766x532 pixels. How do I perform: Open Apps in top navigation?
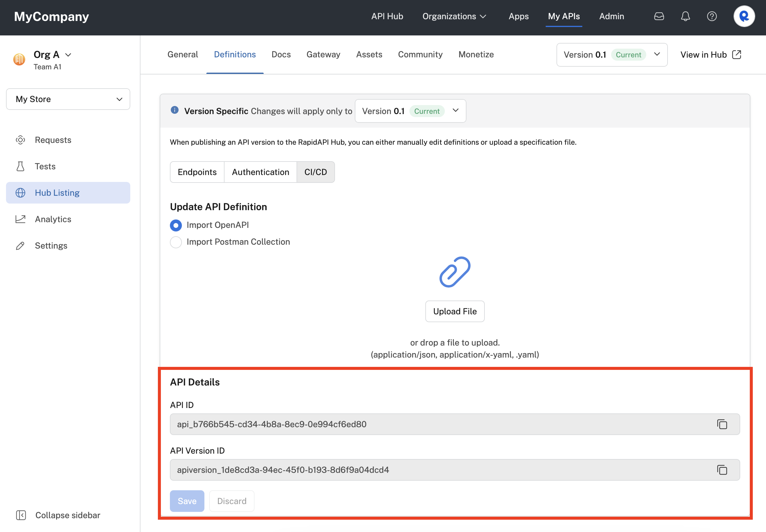[518, 16]
